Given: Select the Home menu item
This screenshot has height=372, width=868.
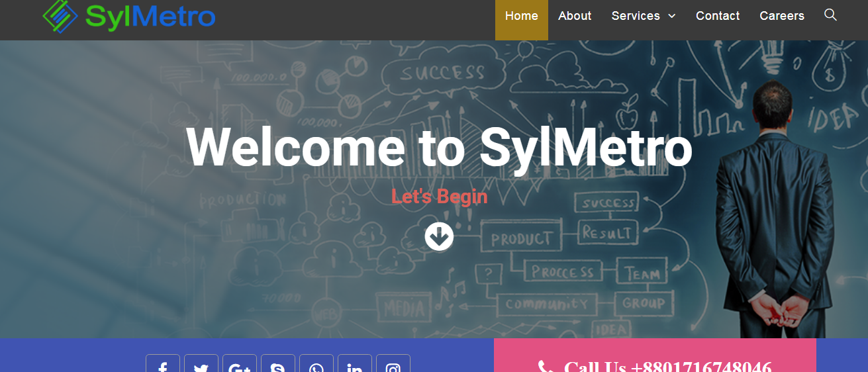Looking at the screenshot, I should (x=521, y=16).
